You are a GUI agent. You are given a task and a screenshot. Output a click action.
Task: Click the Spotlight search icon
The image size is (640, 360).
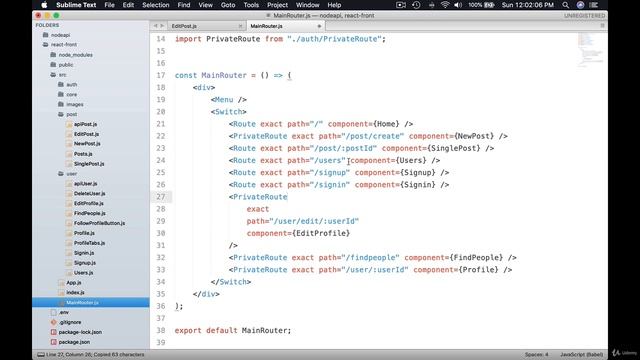[x=565, y=5]
